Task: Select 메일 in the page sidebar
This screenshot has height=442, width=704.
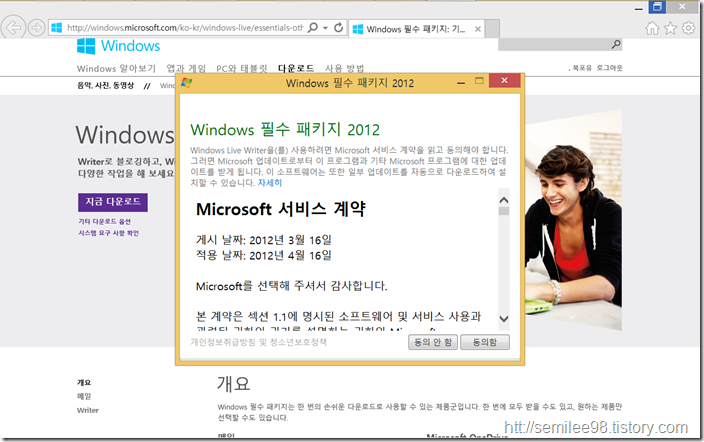Action: [84, 396]
